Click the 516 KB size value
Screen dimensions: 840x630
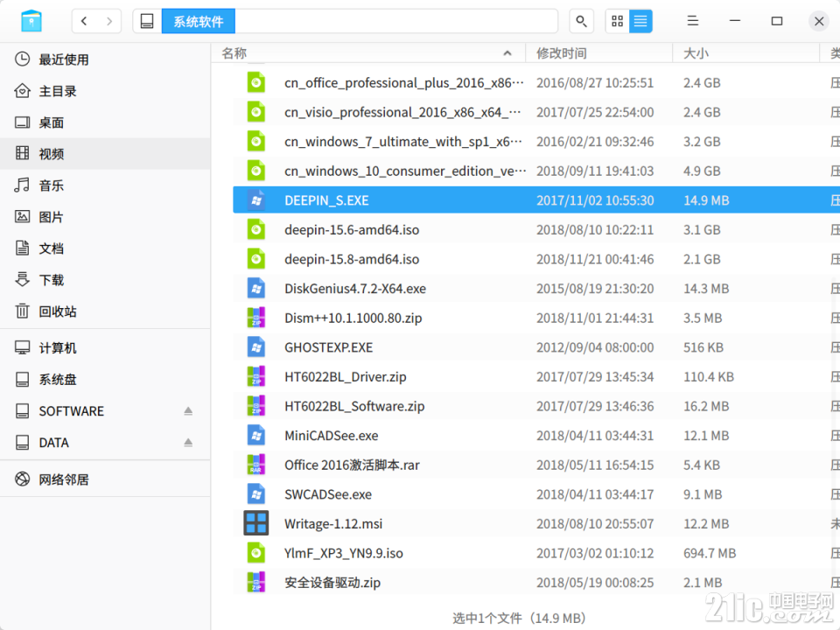703,347
